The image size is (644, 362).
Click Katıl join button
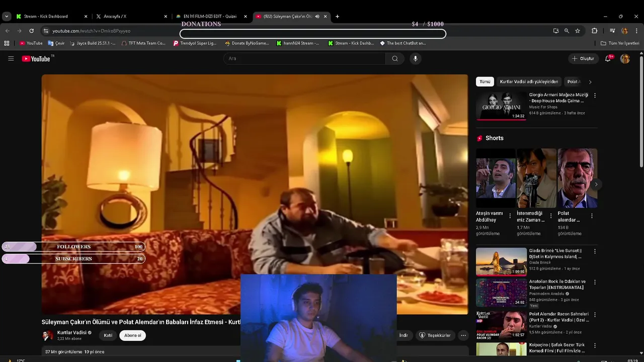108,335
